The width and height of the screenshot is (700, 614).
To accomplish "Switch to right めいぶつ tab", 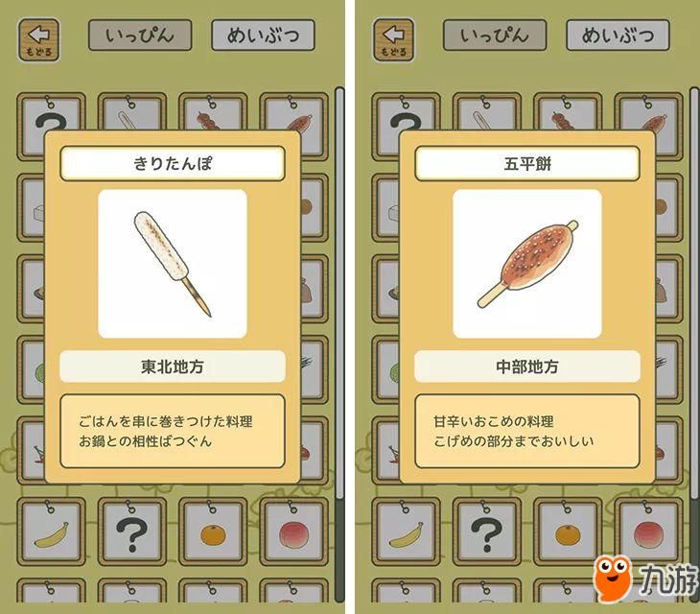I will tap(618, 35).
